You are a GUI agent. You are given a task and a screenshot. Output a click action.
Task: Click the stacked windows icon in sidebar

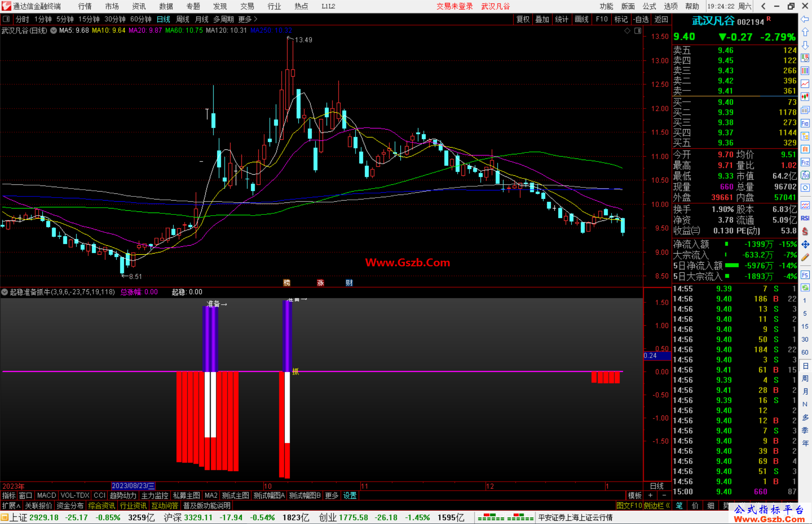(805, 110)
